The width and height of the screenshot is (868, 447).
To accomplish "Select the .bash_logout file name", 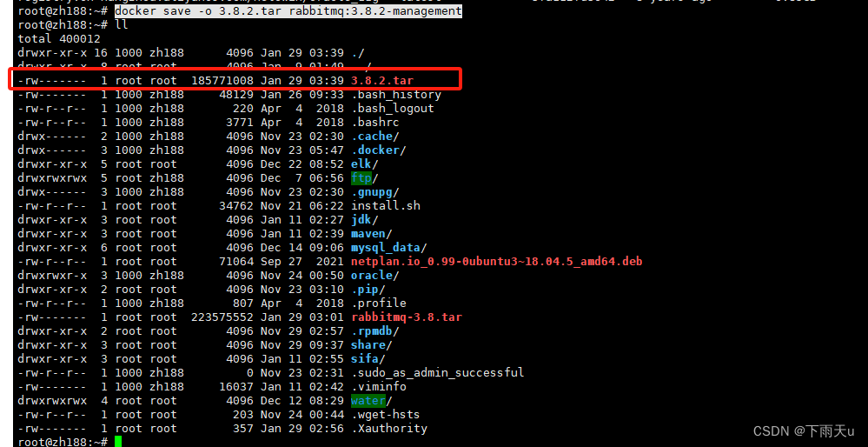I will point(393,109).
